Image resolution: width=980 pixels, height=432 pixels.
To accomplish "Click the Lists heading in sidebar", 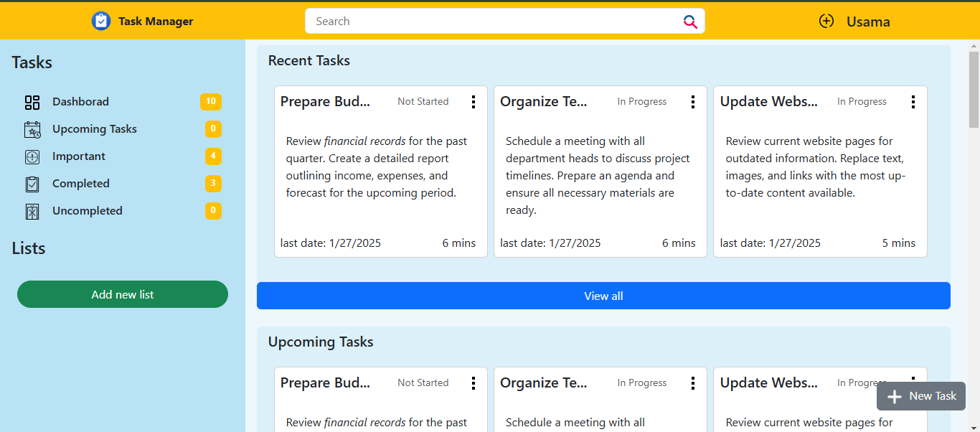I will pos(29,248).
